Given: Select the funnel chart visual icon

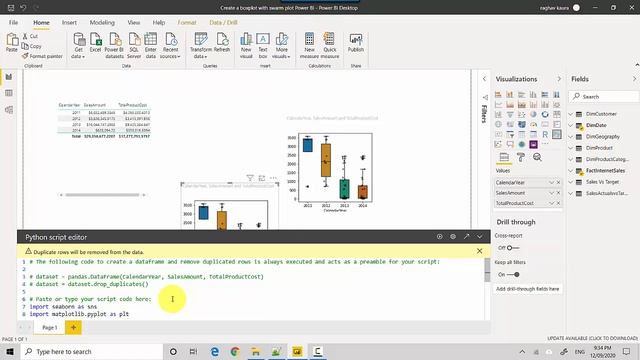Looking at the screenshot, I should click(510, 114).
